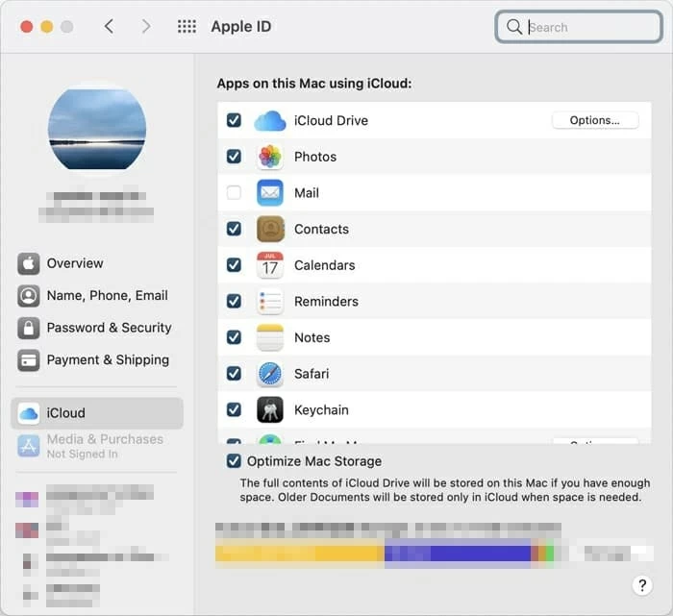Click inside the Search field
Image resolution: width=673 pixels, height=616 pixels.
[586, 27]
